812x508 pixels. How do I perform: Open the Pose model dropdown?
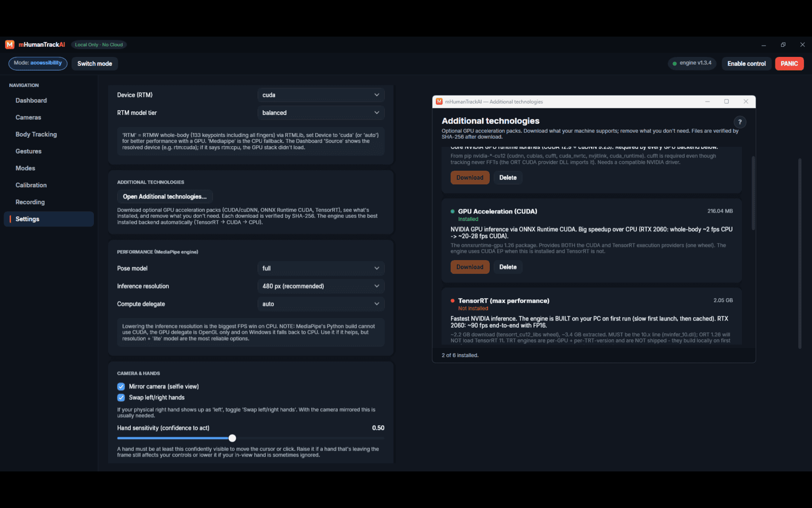(x=321, y=268)
